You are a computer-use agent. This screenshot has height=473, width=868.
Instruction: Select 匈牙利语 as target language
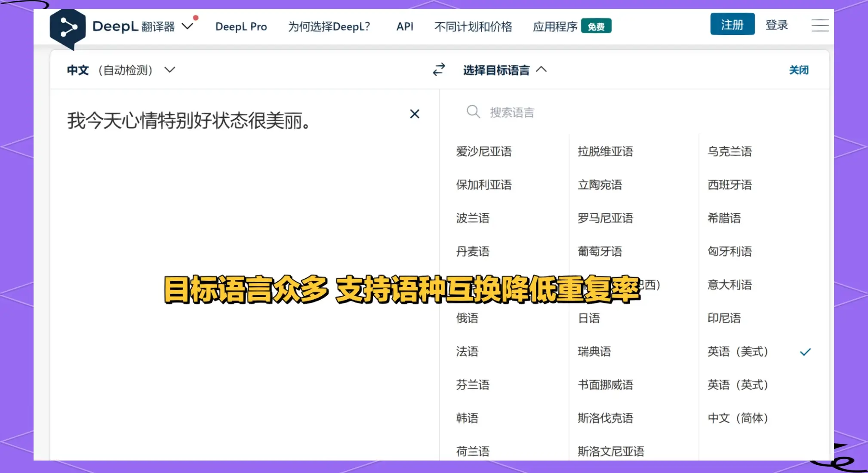[729, 252]
